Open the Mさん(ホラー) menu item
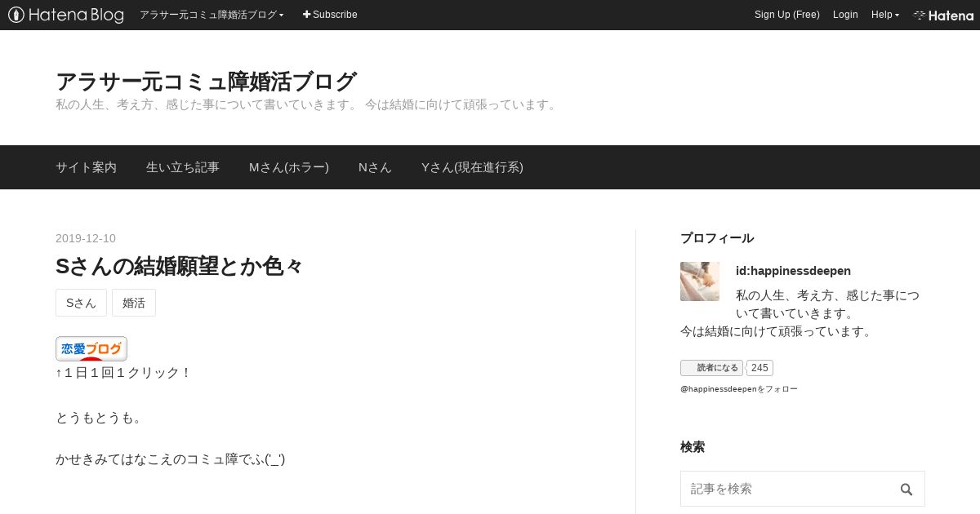This screenshot has height=514, width=980. (289, 167)
